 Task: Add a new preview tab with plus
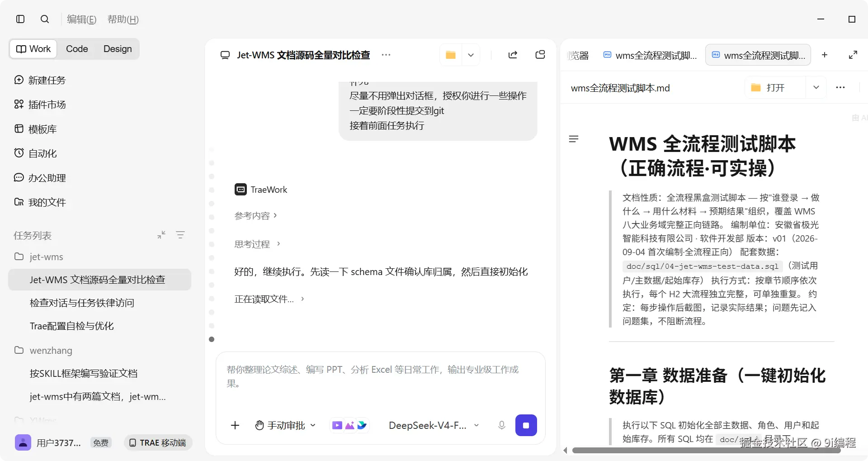coord(825,55)
